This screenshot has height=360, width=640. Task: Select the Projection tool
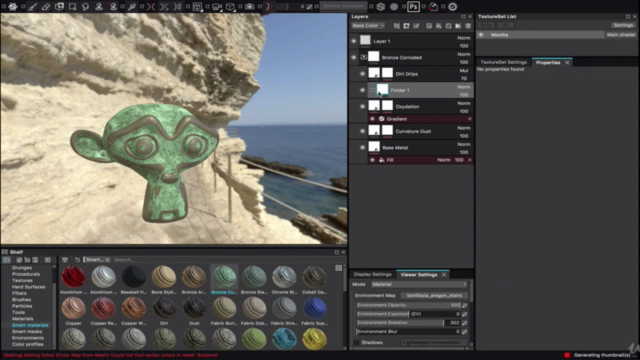(x=59, y=7)
